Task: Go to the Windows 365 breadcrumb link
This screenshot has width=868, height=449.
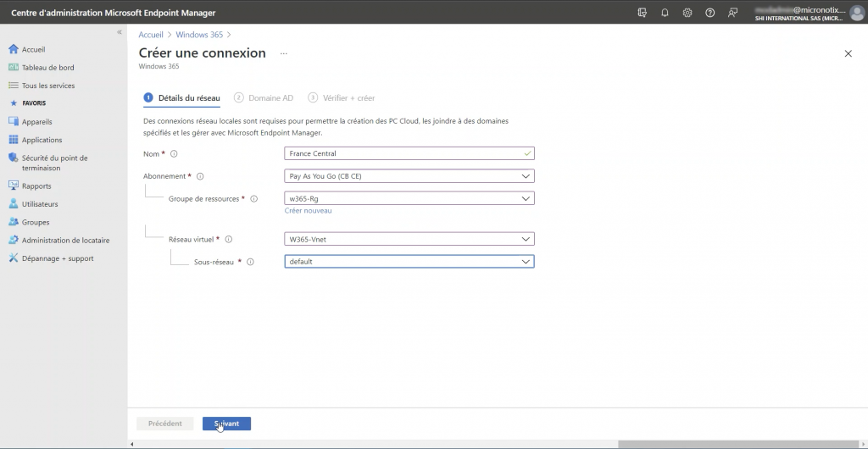Action: click(199, 34)
